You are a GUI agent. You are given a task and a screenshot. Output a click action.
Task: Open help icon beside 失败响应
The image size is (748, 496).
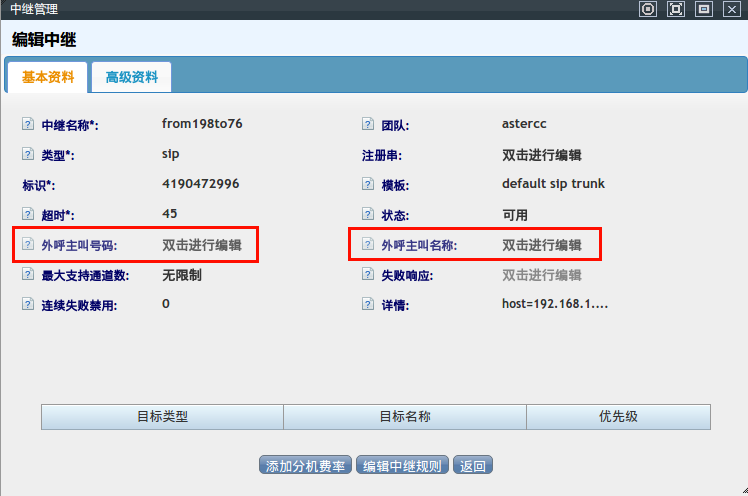point(368,275)
